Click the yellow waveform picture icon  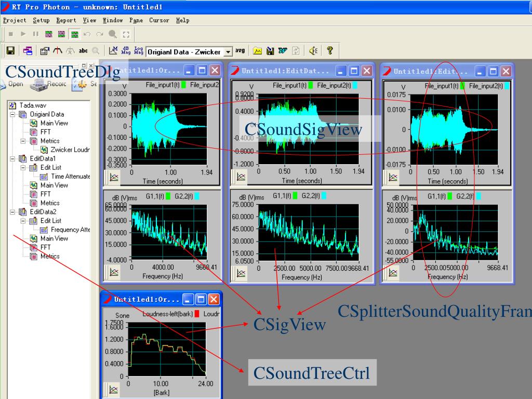click(258, 51)
